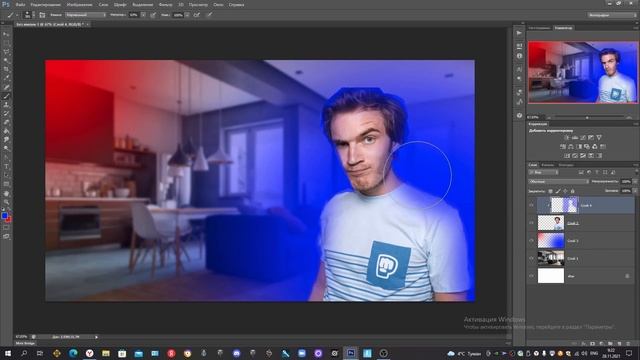This screenshot has height=360, width=640.
Task: Toggle lock layer position
Action: (x=565, y=191)
